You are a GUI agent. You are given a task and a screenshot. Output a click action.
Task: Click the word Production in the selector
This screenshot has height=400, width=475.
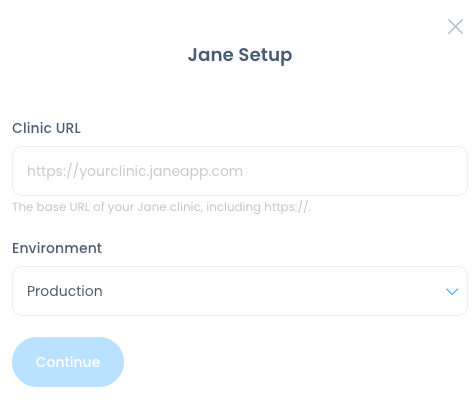click(65, 291)
